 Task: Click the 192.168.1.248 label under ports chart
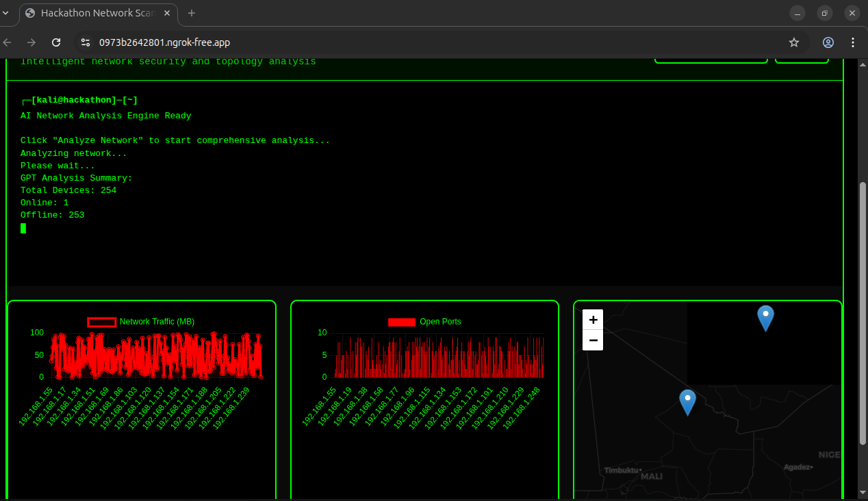coord(522,409)
